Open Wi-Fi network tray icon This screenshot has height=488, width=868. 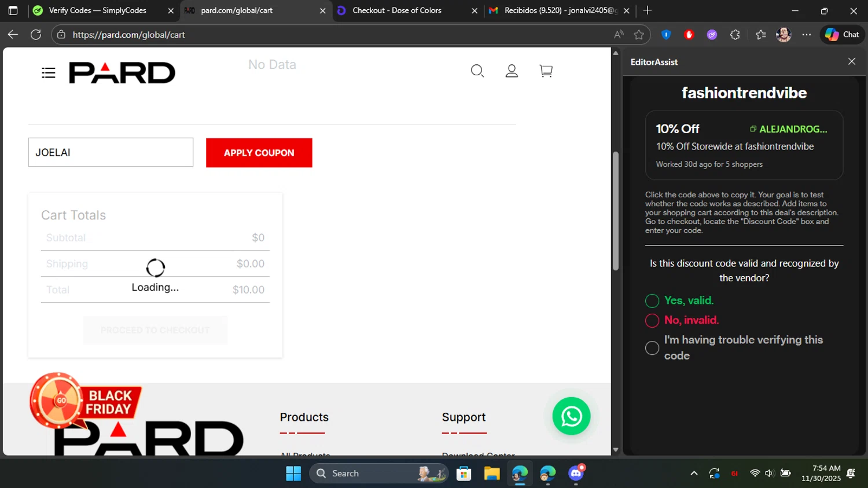click(x=755, y=474)
